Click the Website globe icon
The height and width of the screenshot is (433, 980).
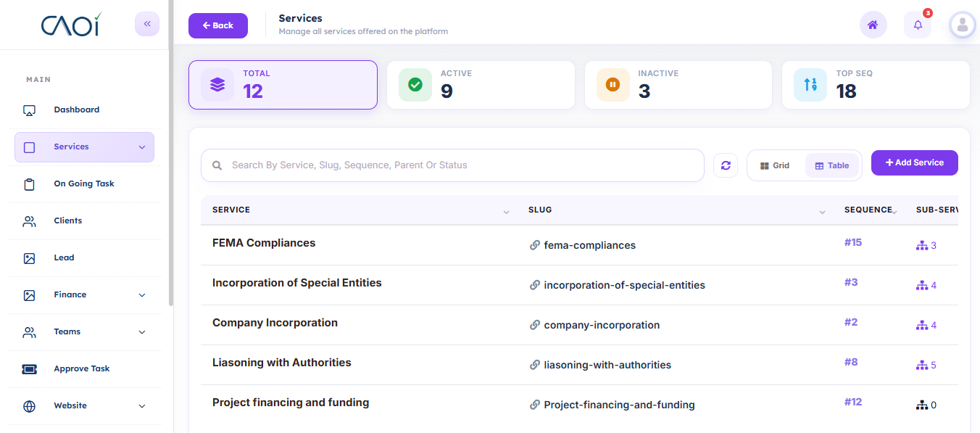(x=29, y=406)
